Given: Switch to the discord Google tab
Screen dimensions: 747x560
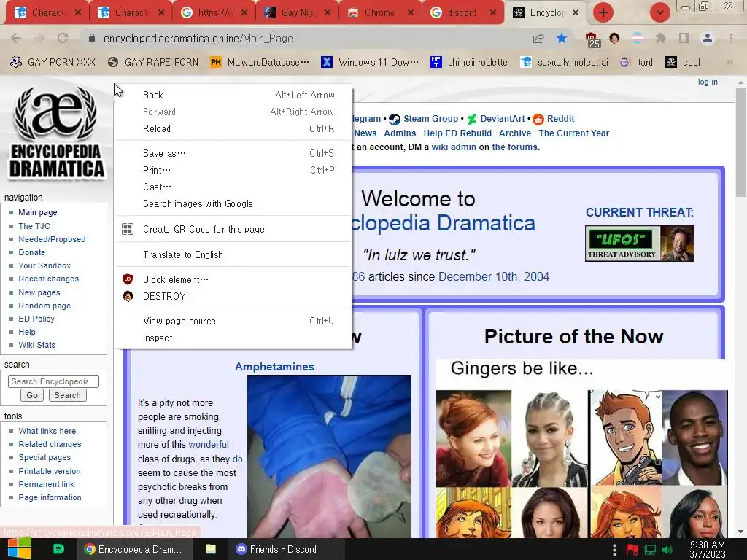Looking at the screenshot, I should coord(462,12).
